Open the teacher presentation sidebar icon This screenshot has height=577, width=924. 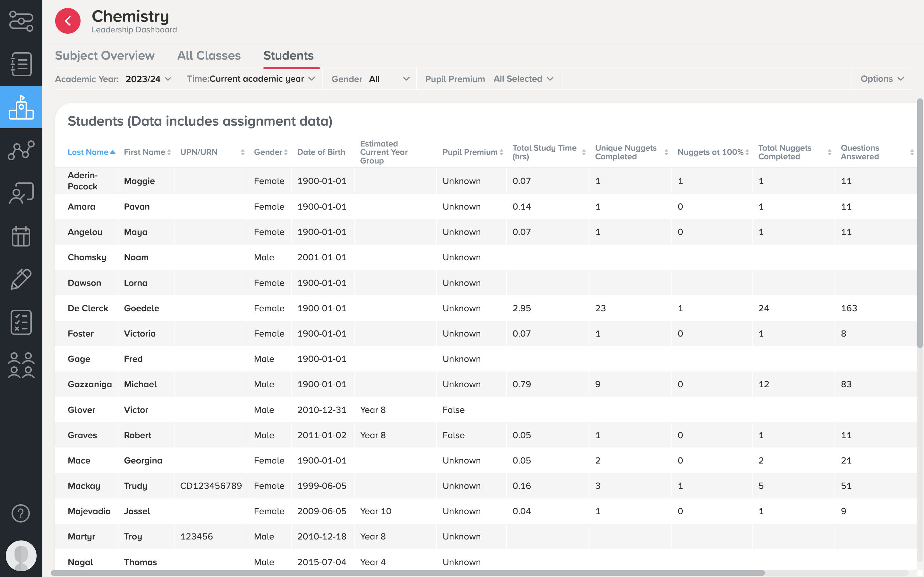point(21,194)
